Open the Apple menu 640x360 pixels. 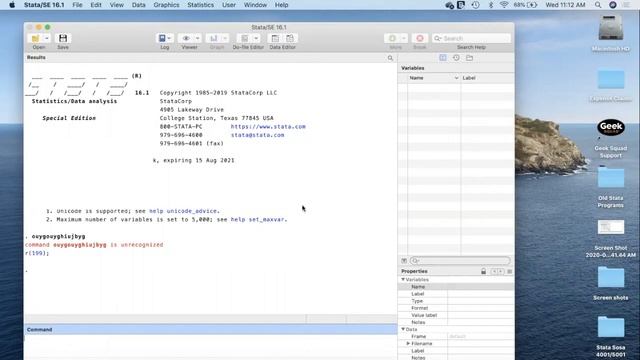click(12, 5)
